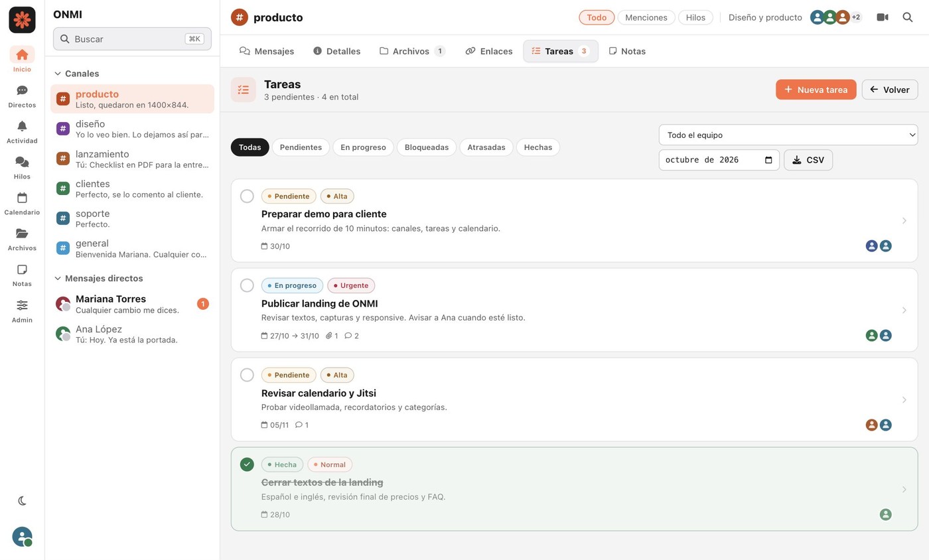Viewport: 929px width, 560px height.
Task: Export tasks with the CSV button
Action: click(x=808, y=160)
